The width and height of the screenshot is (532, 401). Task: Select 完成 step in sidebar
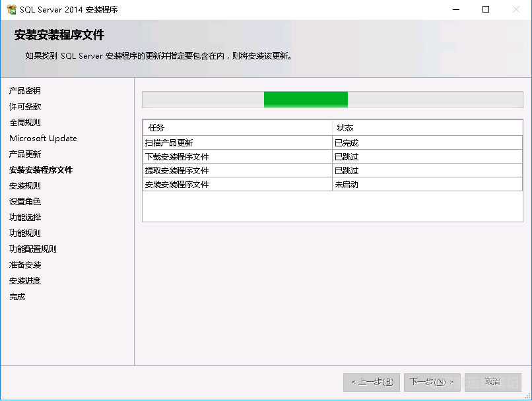pyautogui.click(x=17, y=297)
